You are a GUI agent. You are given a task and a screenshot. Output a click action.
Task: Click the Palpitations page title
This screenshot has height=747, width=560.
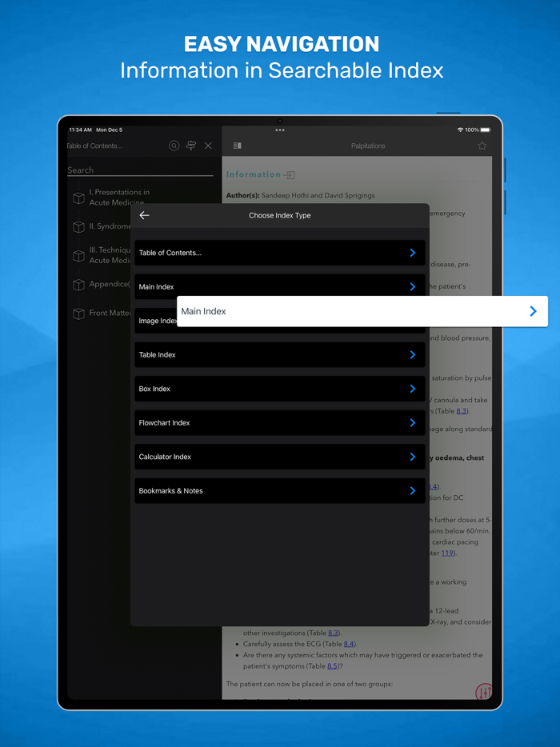(368, 146)
